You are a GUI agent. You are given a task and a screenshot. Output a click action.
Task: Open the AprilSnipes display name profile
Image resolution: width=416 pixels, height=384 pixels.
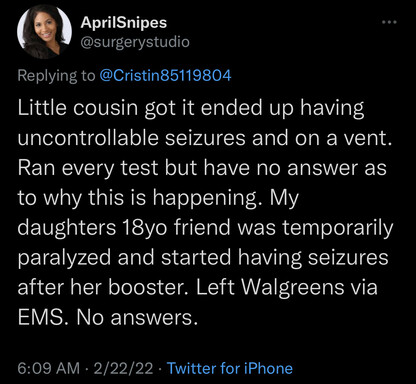(124, 23)
